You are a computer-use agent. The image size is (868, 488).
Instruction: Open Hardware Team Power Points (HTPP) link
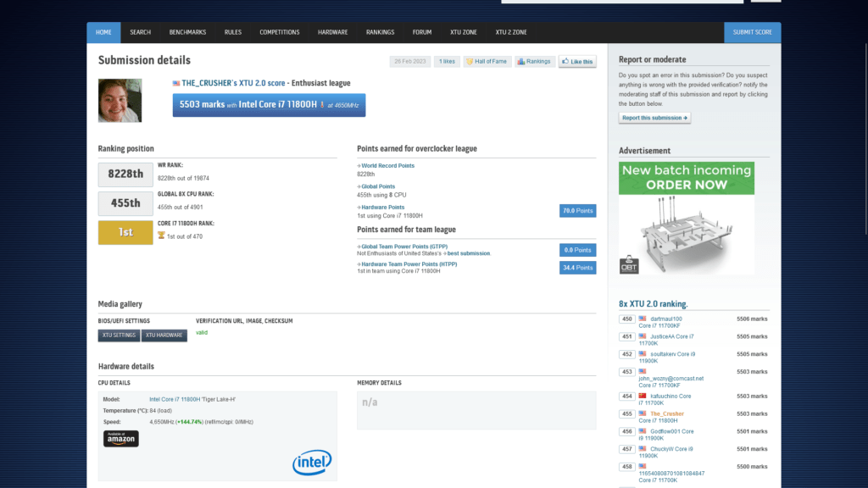tap(409, 264)
